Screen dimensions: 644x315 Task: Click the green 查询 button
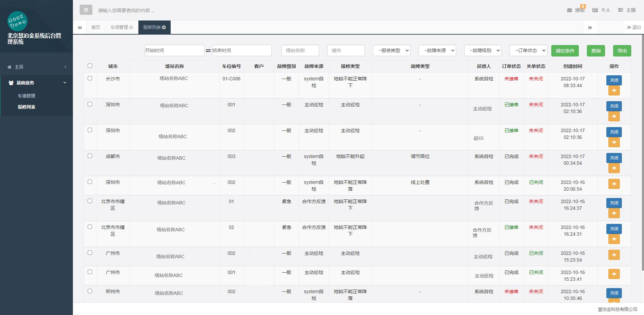(596, 51)
